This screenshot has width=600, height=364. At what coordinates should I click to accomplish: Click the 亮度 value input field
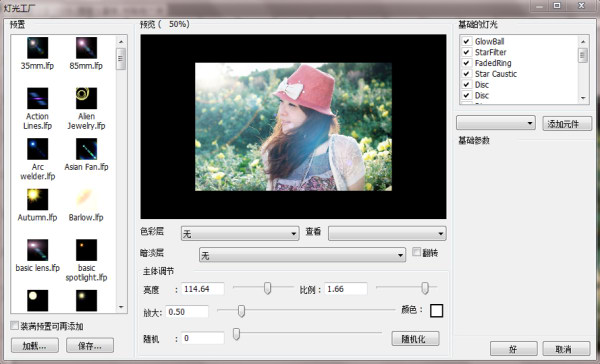pos(202,289)
